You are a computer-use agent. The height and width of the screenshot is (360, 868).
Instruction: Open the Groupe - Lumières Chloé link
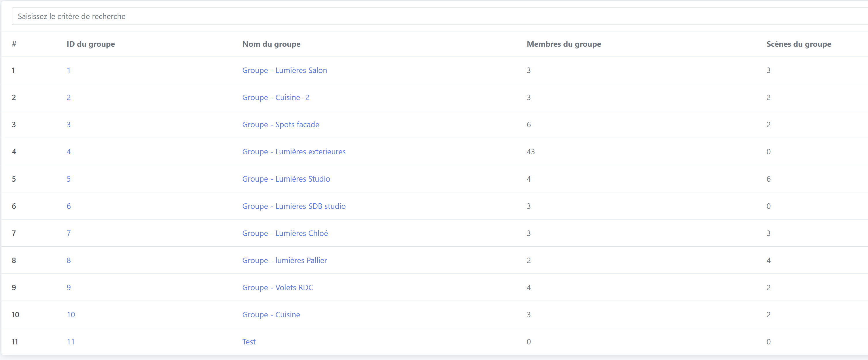click(285, 233)
